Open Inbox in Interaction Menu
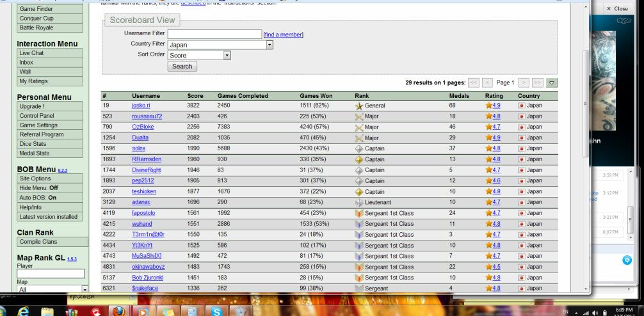This screenshot has height=316, width=644. coord(50,63)
